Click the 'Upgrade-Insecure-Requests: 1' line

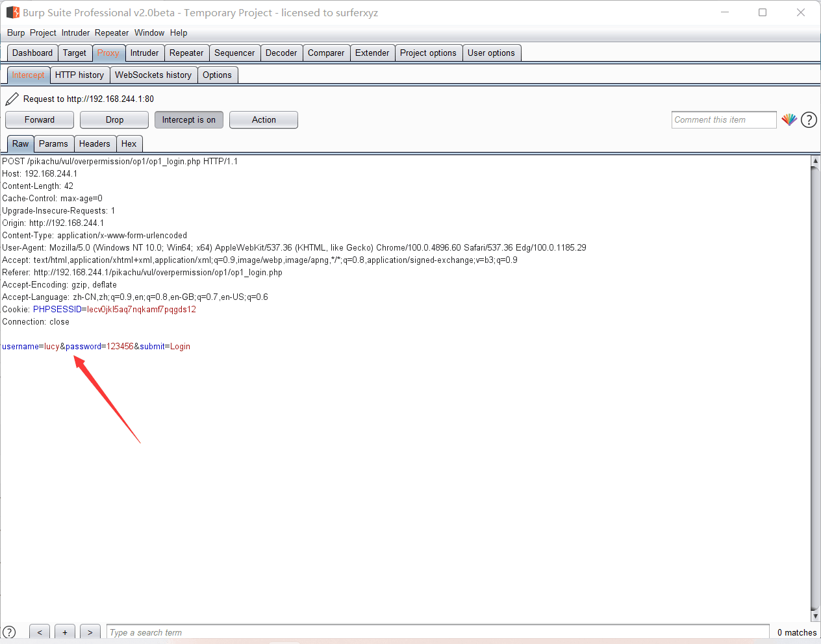(x=58, y=211)
